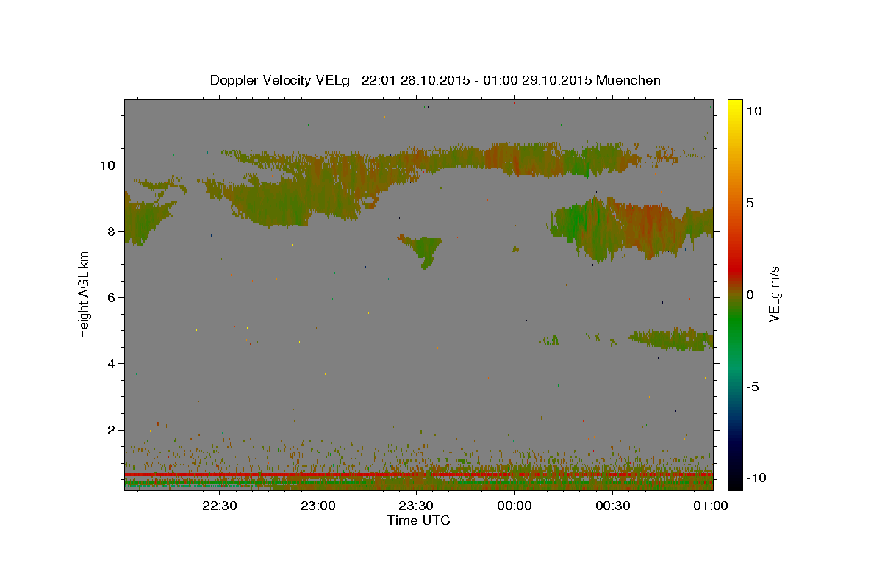Click the '00:00' time tick label
882x588 pixels.
(x=514, y=506)
